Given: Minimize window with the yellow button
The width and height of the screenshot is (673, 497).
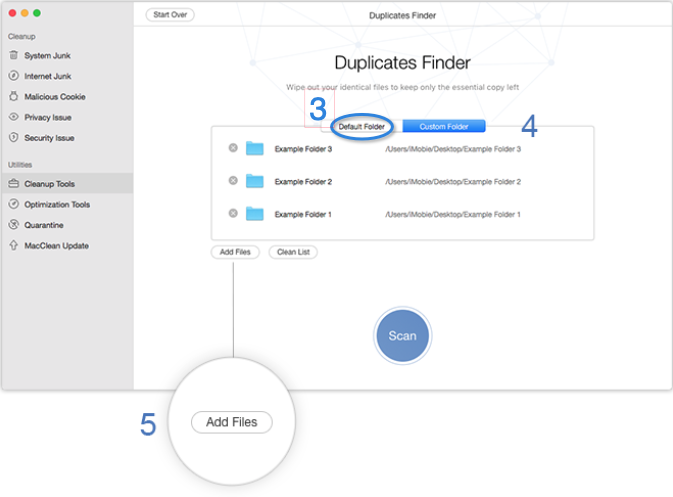Looking at the screenshot, I should tap(25, 13).
